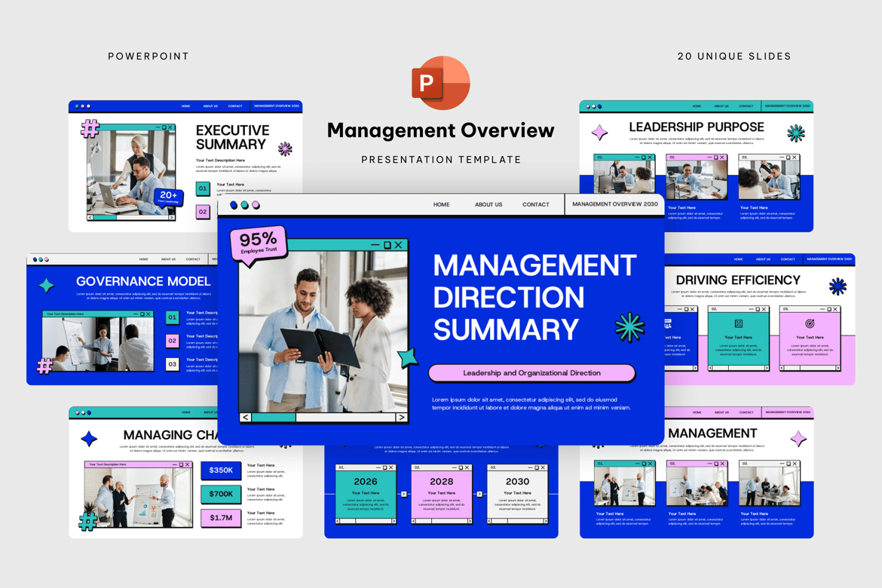Click blue star on Managing Change slide
Image resolution: width=882 pixels, height=588 pixels.
pos(89,438)
